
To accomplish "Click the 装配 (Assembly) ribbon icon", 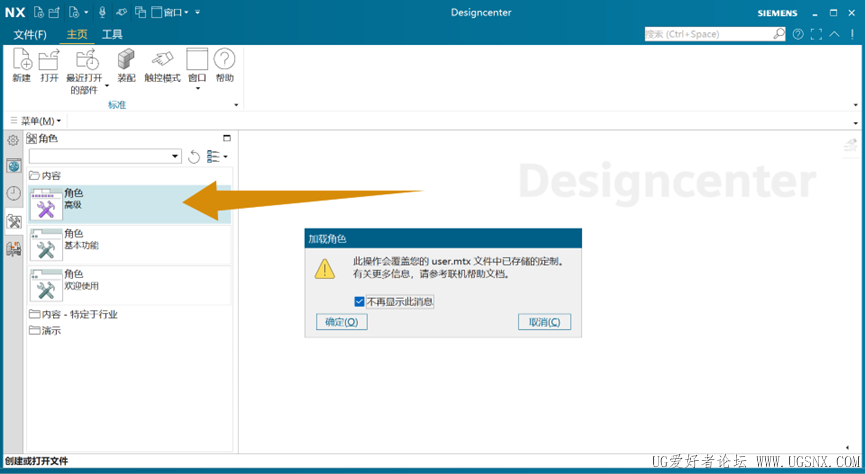I will [x=126, y=65].
